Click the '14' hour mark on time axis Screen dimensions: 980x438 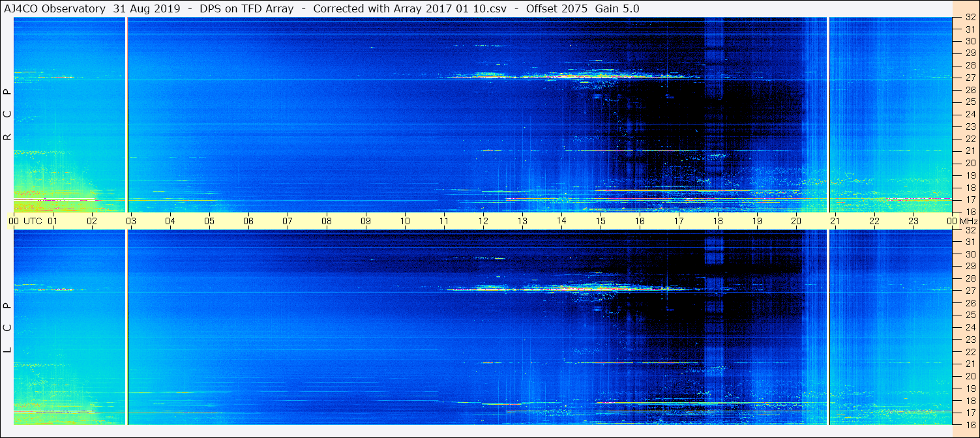[x=561, y=221]
